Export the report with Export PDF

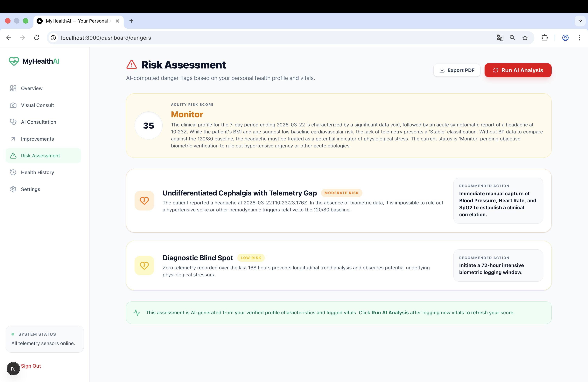[x=457, y=70]
